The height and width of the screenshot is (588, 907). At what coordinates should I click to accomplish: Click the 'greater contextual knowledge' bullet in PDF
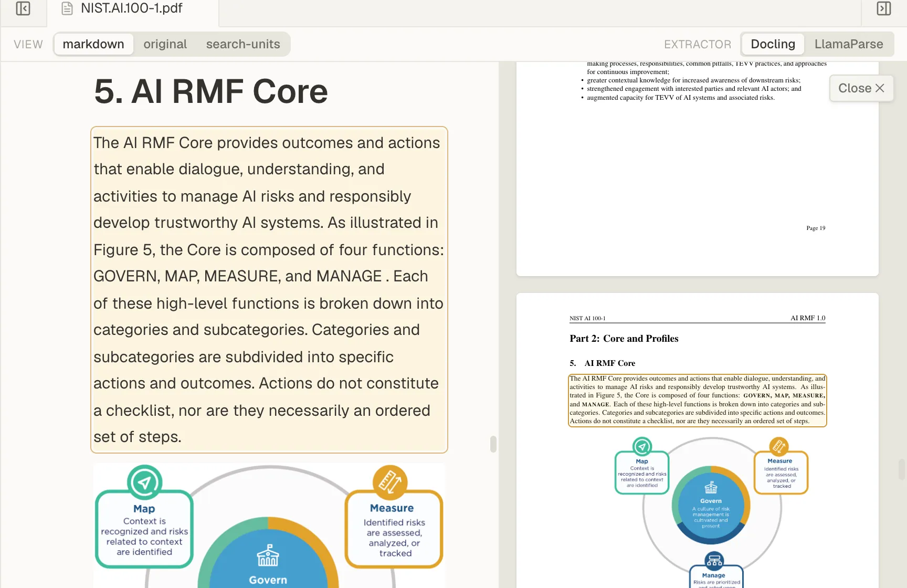pos(693,80)
